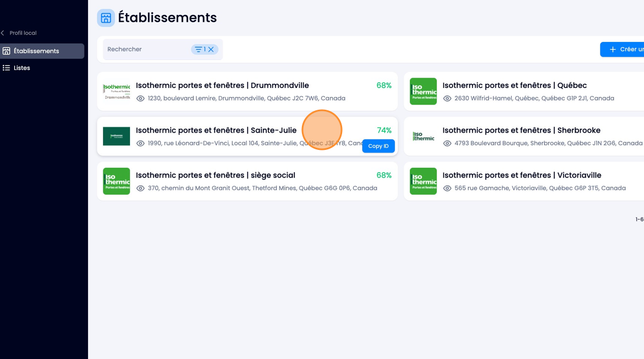
Task: Go back via Profil local chevron
Action: coord(2,33)
